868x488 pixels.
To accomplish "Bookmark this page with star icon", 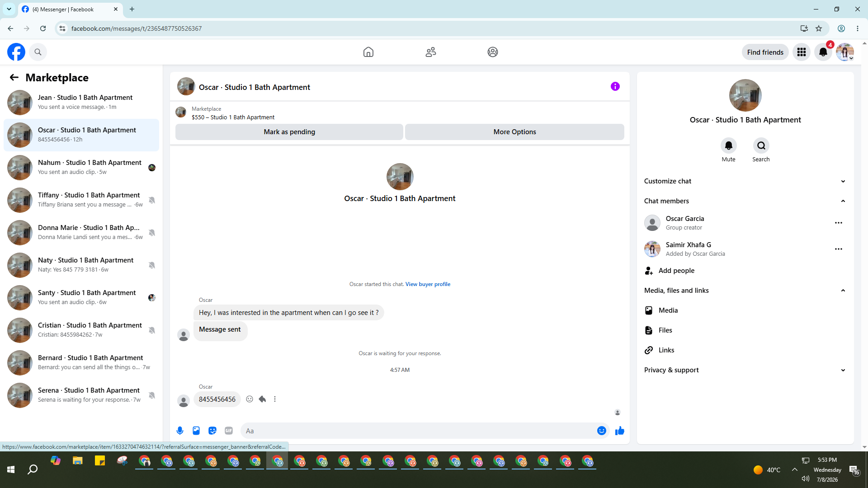I will 819,28.
